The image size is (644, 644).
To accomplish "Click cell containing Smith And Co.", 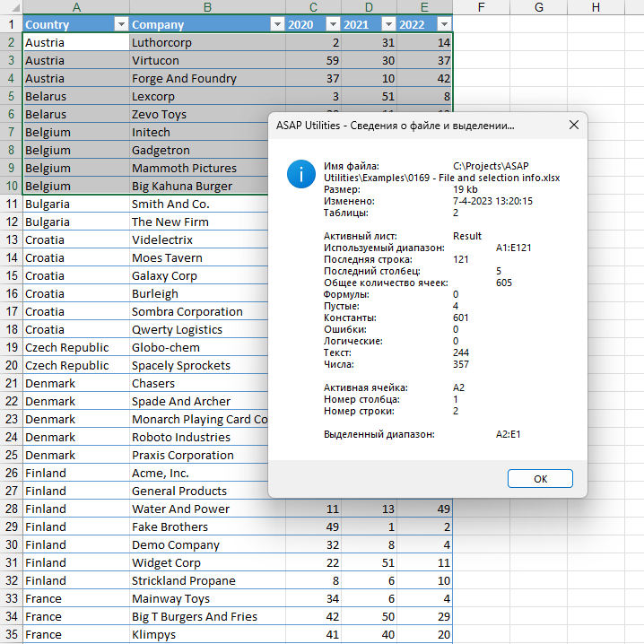I will [x=199, y=205].
